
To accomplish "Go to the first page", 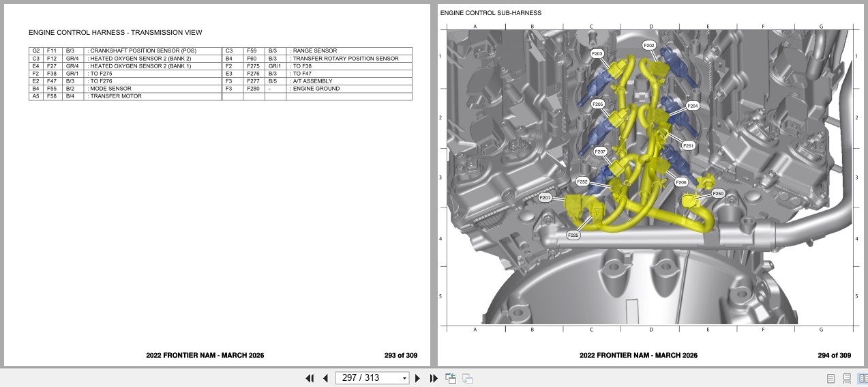I will pos(310,378).
